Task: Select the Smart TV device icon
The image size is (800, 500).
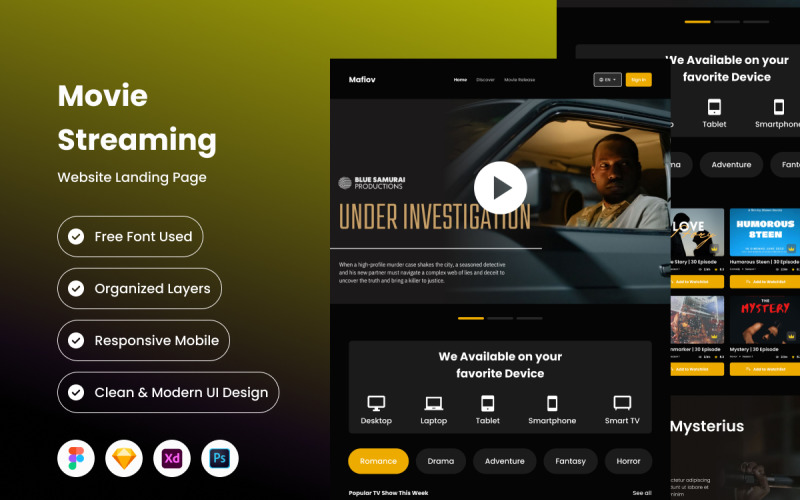Action: coord(622,403)
